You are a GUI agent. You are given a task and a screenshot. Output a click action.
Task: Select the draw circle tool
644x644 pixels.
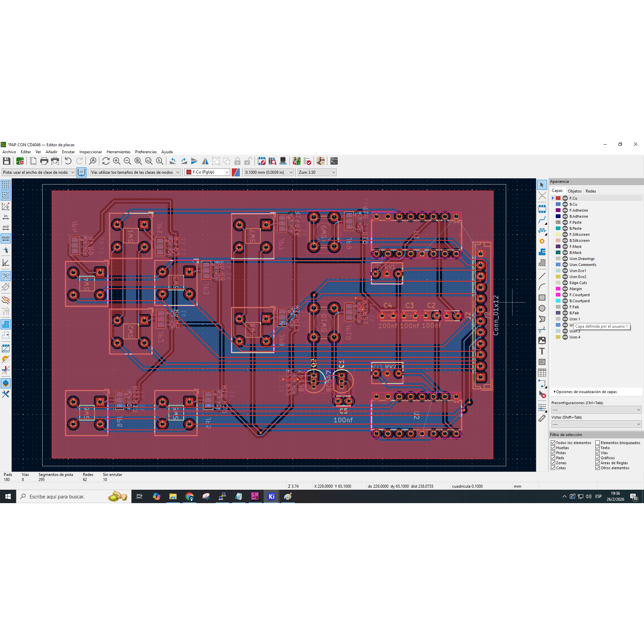tap(542, 308)
